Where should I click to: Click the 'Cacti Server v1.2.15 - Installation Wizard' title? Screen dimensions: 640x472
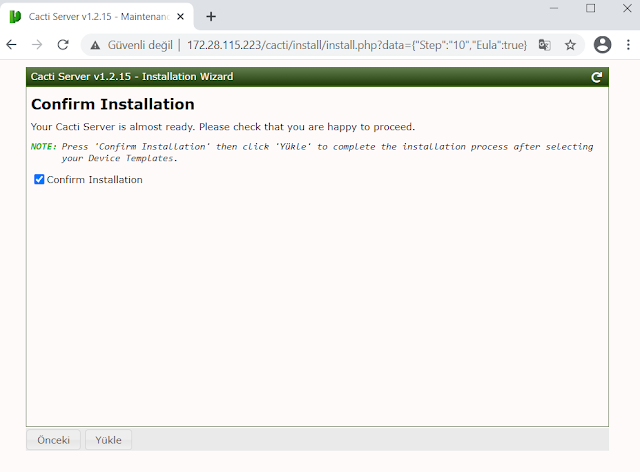(x=132, y=77)
